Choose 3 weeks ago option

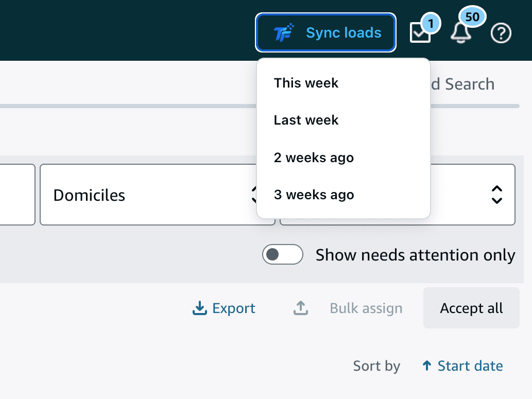click(x=344, y=195)
